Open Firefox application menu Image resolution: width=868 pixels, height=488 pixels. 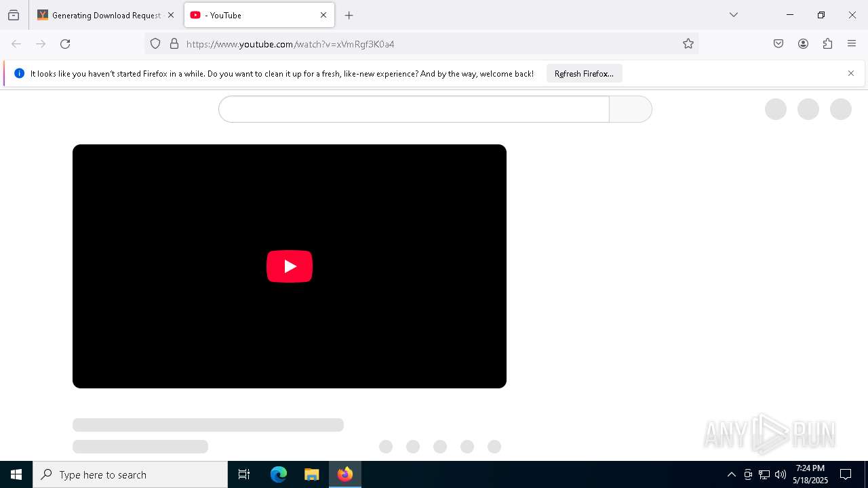[x=852, y=44]
